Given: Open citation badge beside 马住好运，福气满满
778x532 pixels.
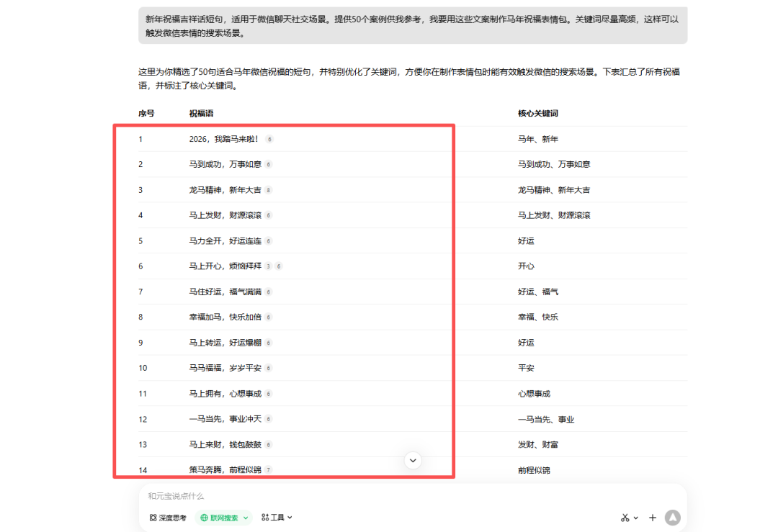Looking at the screenshot, I should tap(269, 292).
